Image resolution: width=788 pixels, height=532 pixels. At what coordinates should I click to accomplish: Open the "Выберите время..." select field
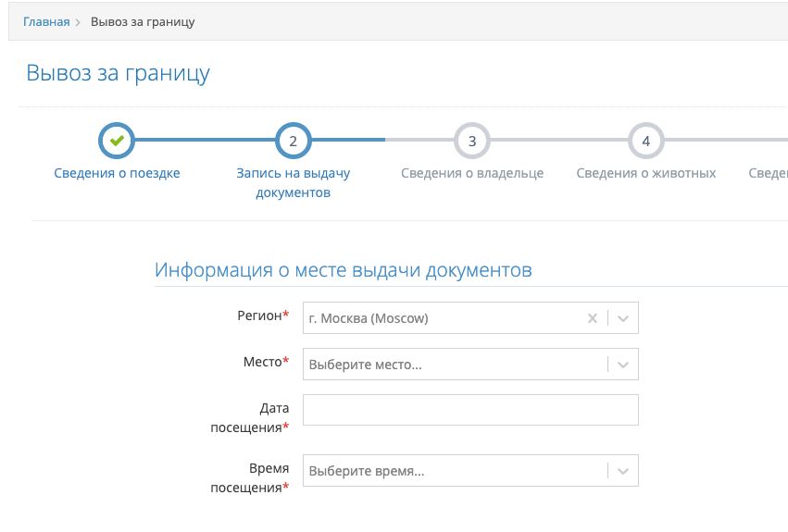click(x=454, y=471)
